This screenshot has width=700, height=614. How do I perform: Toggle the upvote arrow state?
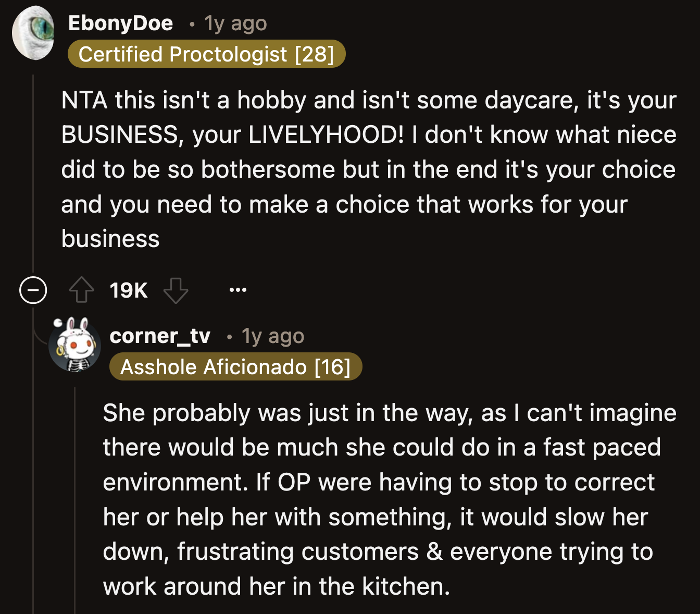click(x=81, y=290)
